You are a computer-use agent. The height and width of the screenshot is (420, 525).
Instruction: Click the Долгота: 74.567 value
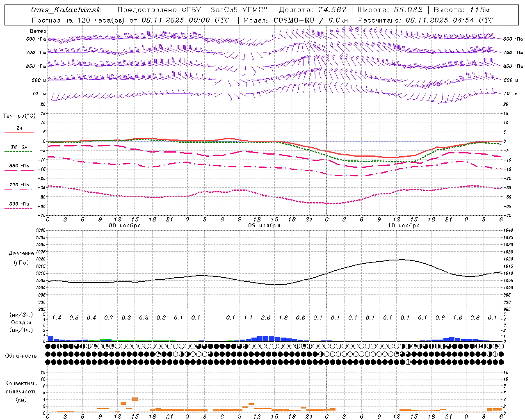click(x=313, y=10)
